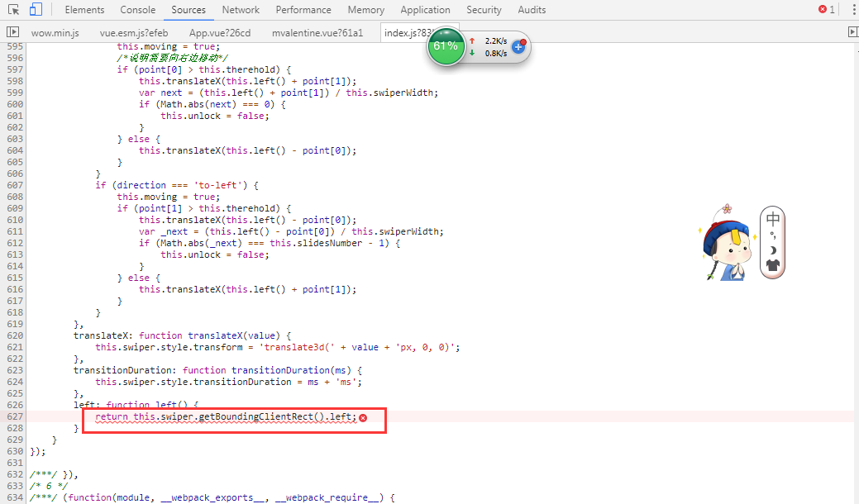The height and width of the screenshot is (504, 859).
Task: Click 'transitionDuration: function' text on line 623
Action: (150, 370)
